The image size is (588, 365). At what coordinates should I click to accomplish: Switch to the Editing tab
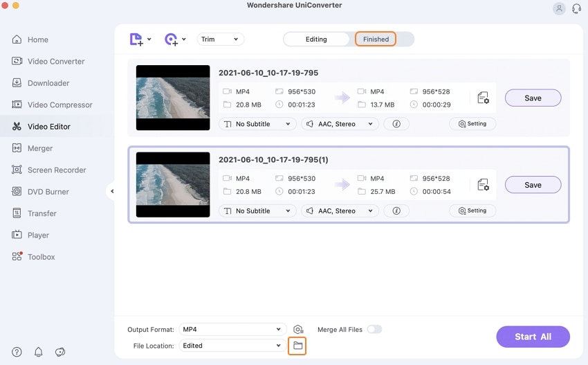316,39
